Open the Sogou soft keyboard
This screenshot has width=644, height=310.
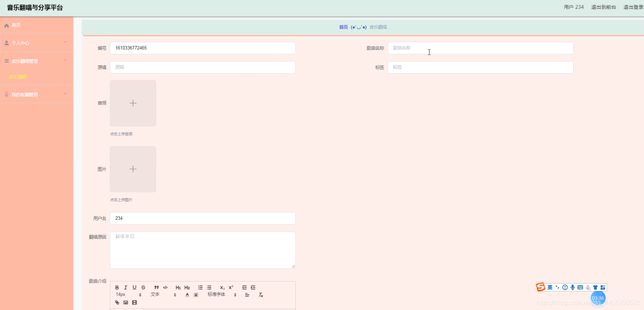tap(580, 287)
